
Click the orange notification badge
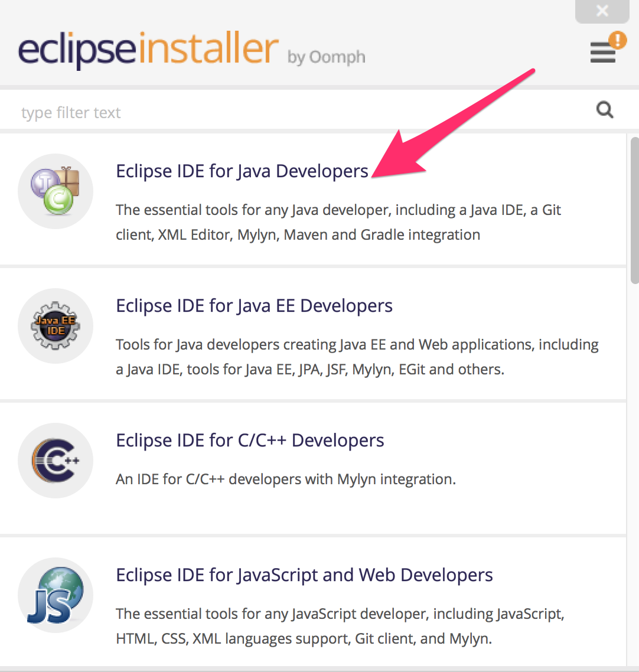(x=617, y=40)
